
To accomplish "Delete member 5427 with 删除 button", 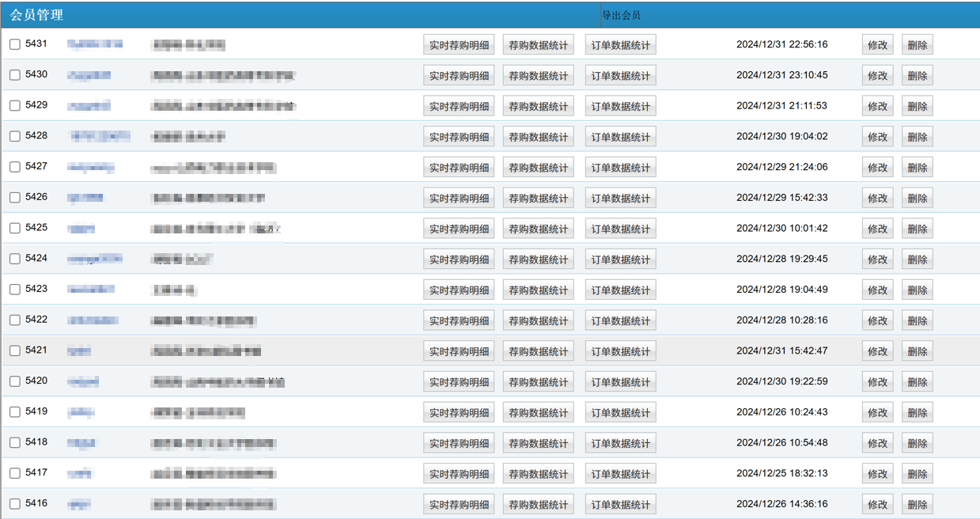I will (917, 168).
